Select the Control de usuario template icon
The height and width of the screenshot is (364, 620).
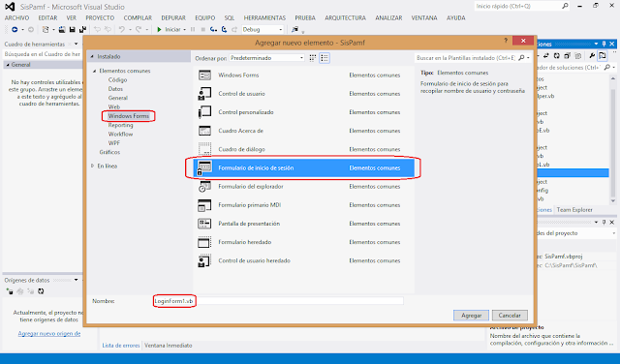[204, 94]
